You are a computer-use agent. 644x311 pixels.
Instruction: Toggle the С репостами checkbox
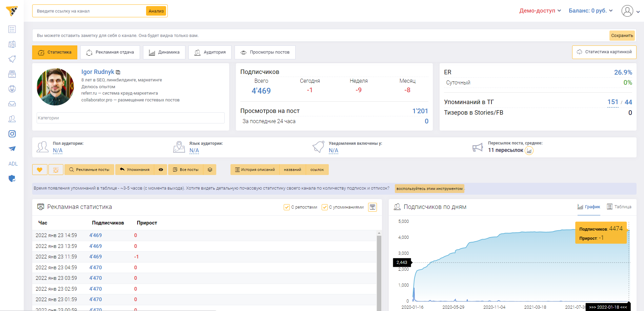coord(287,207)
